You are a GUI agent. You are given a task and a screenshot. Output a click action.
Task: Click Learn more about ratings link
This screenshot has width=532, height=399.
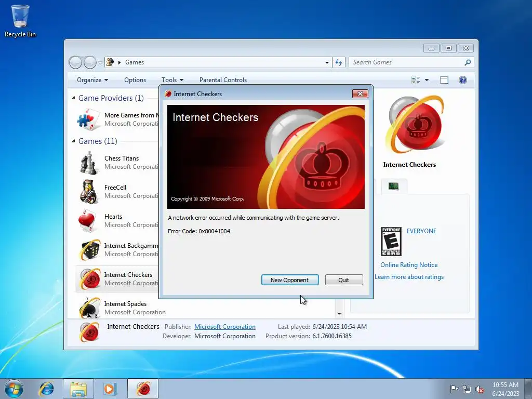point(409,277)
